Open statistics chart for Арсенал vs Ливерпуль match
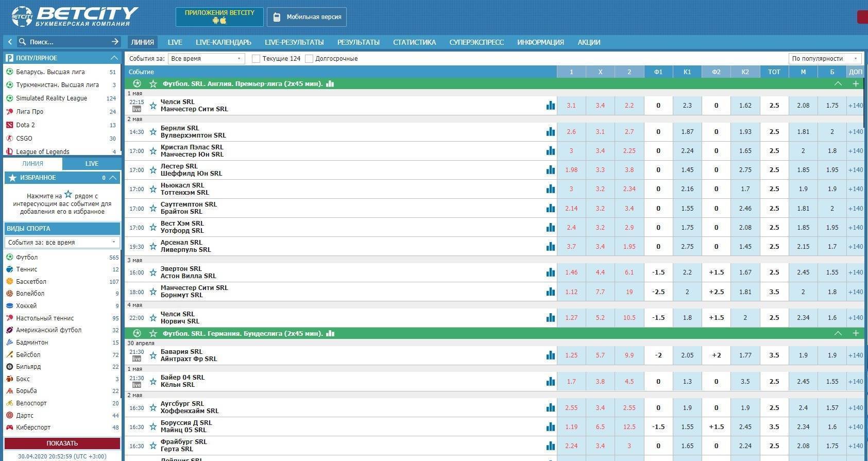Viewport: 868px width, 461px height. coord(550,247)
